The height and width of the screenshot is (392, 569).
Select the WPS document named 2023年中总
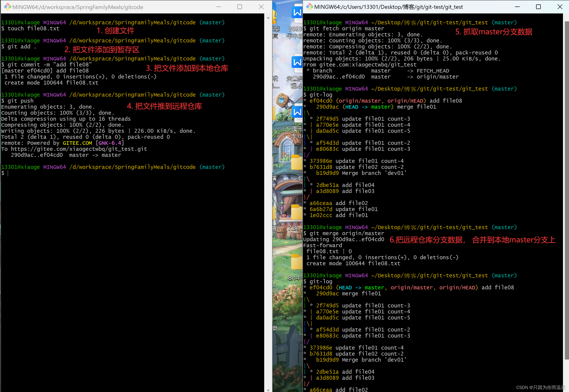point(297,12)
